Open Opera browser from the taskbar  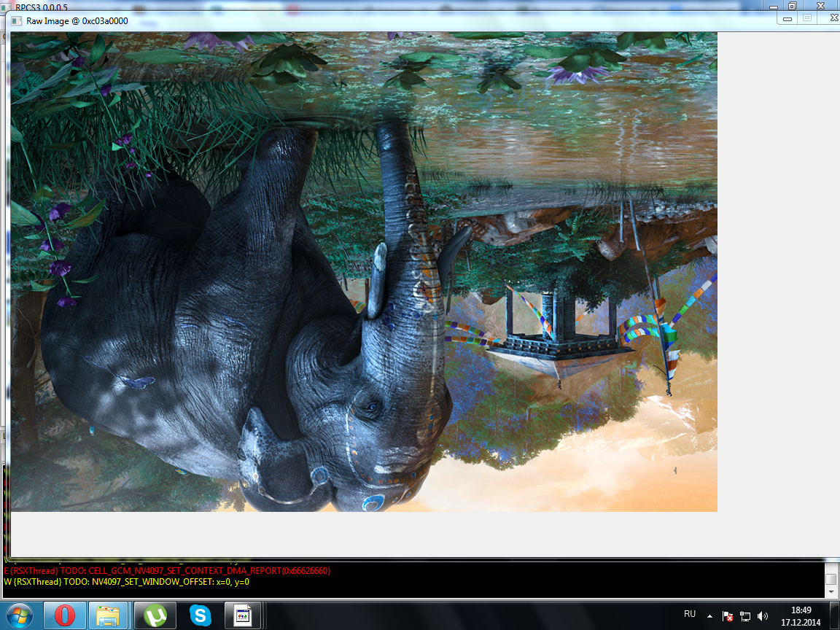[65, 615]
